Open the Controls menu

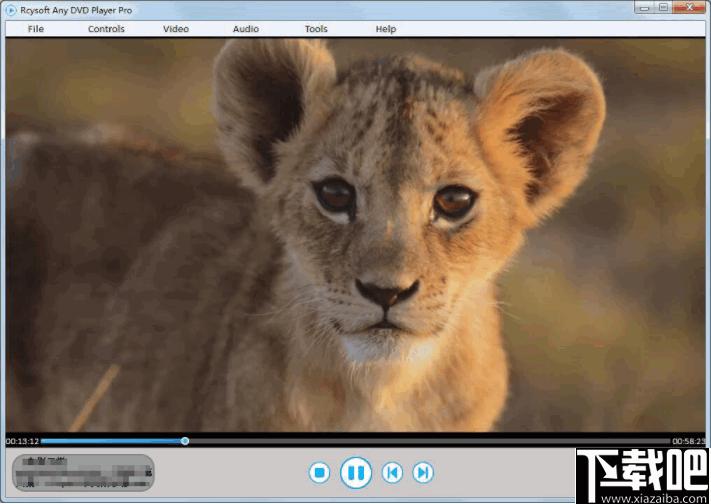106,29
